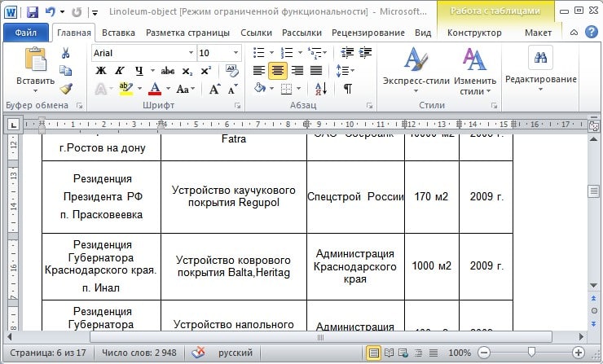
Task: Toggle strikethrough abc formatting
Action: [x=168, y=71]
